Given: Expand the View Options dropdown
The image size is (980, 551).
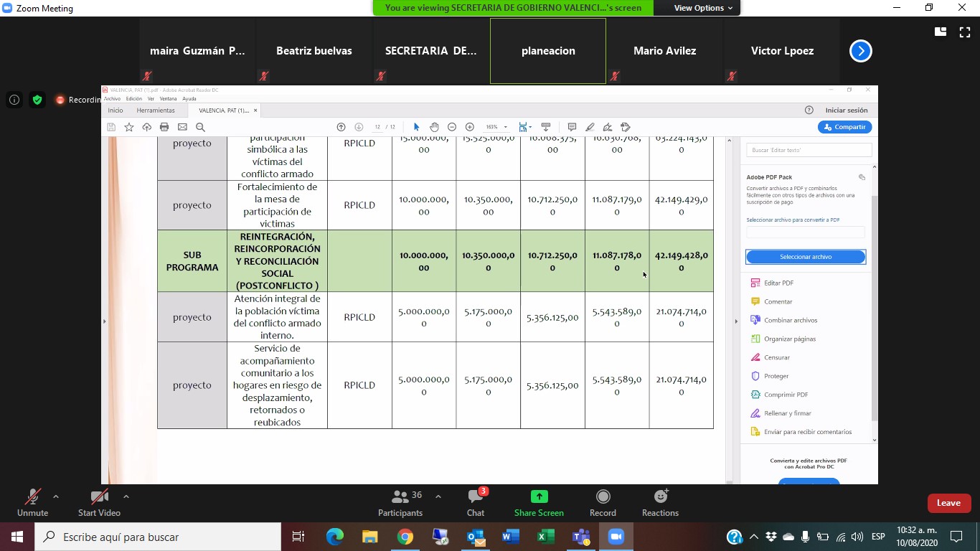Looking at the screenshot, I should (702, 8).
